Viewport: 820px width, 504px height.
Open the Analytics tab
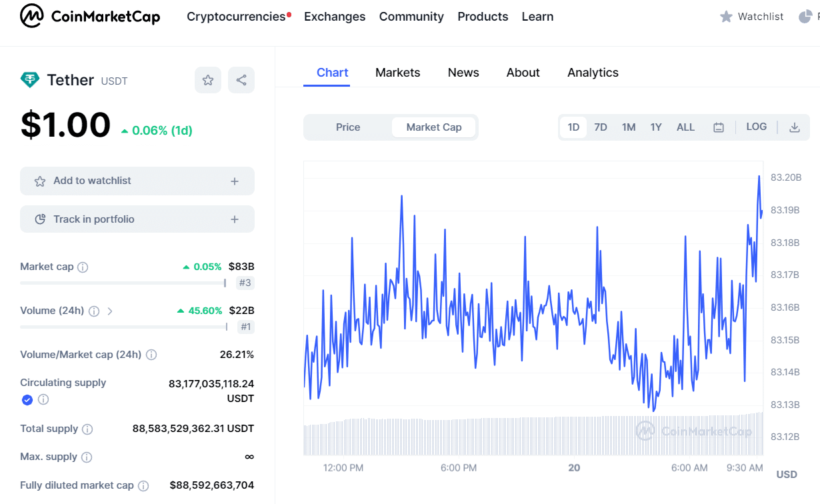[593, 73]
